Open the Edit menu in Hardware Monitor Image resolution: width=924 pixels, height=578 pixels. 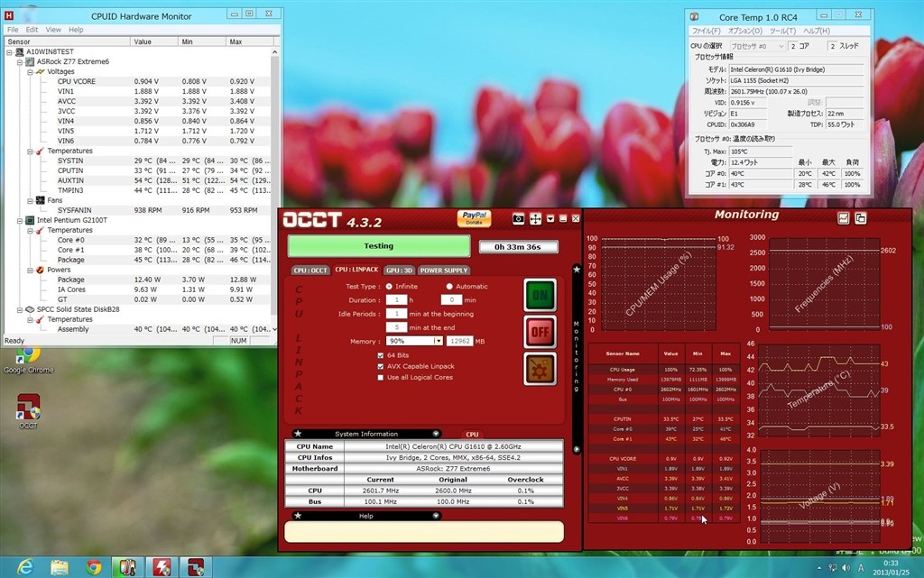[32, 30]
